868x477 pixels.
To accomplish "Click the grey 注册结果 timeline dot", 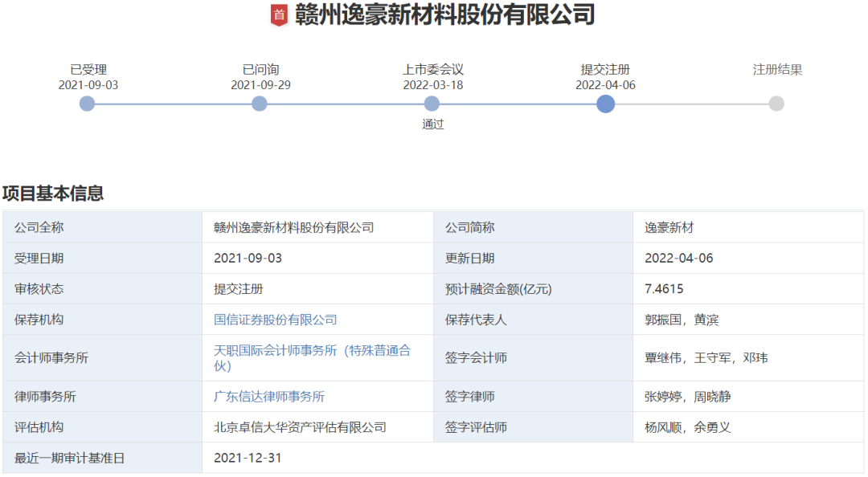I will [776, 104].
